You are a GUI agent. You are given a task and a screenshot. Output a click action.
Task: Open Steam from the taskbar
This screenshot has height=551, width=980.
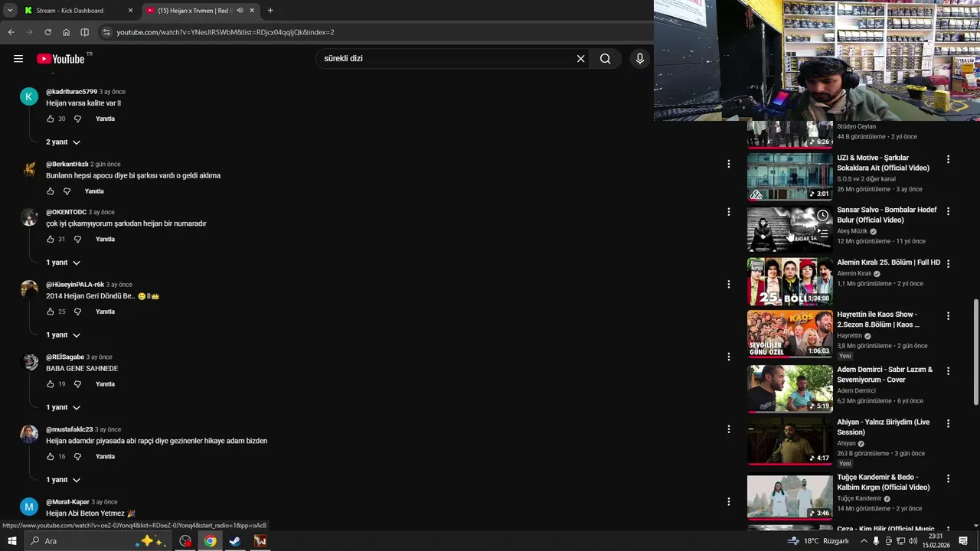click(x=235, y=541)
